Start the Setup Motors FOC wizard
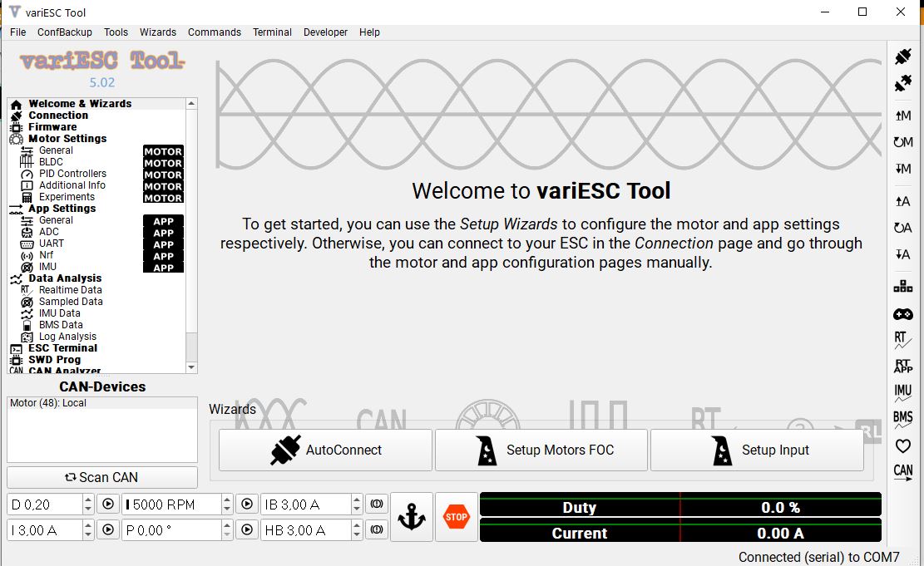The height and width of the screenshot is (566, 924). click(541, 450)
